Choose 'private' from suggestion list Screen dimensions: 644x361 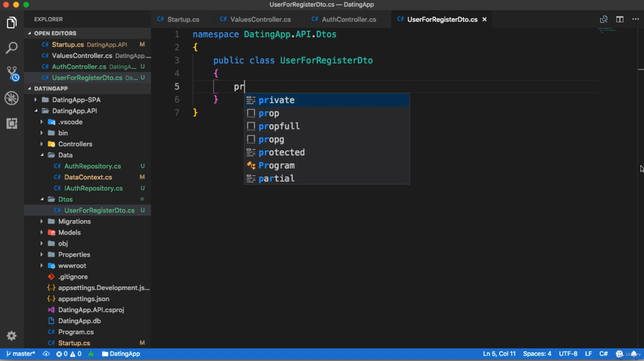tap(327, 100)
